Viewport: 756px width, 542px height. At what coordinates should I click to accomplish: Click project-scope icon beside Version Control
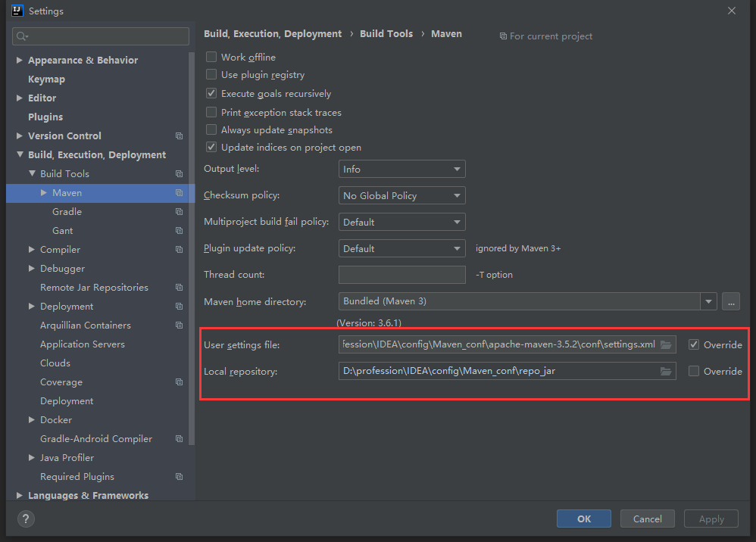point(179,135)
